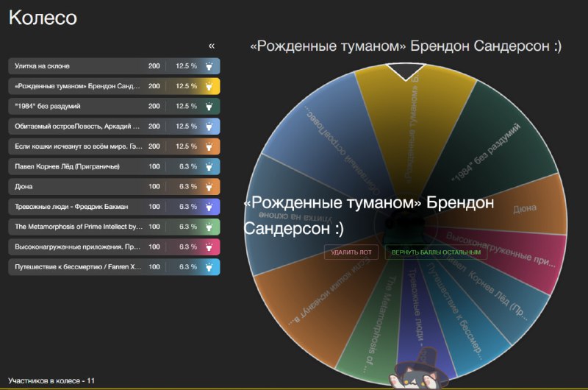Select Тревожные люди - Фредрик Бакман lot
Screen dimensions: 588x390
point(71,207)
